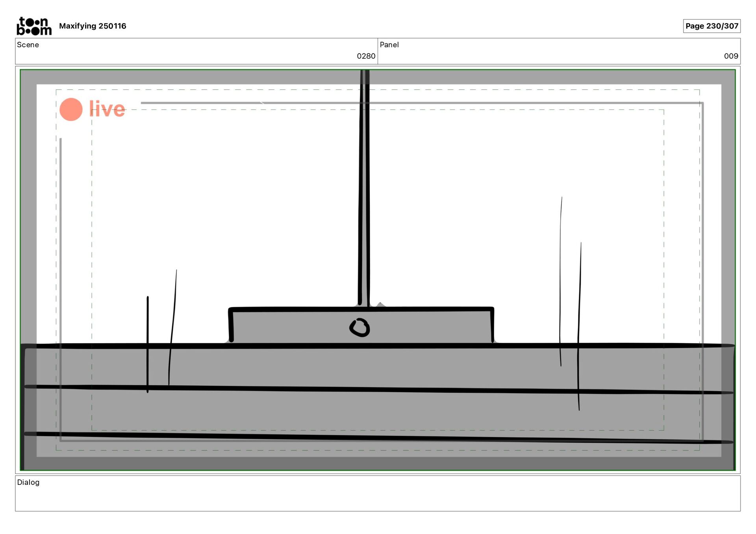The height and width of the screenshot is (534, 756).
Task: Select the Maxifying 250116 project title
Action: coord(93,26)
